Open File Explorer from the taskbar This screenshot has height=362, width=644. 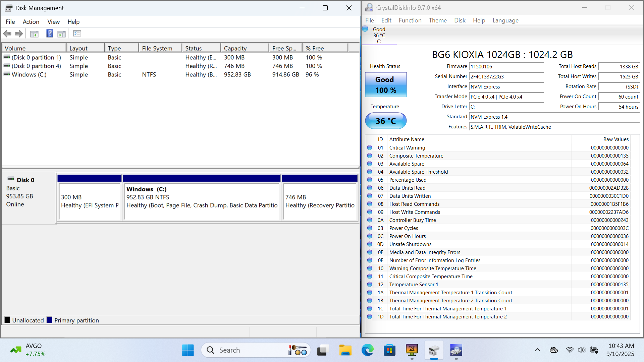pyautogui.click(x=345, y=350)
